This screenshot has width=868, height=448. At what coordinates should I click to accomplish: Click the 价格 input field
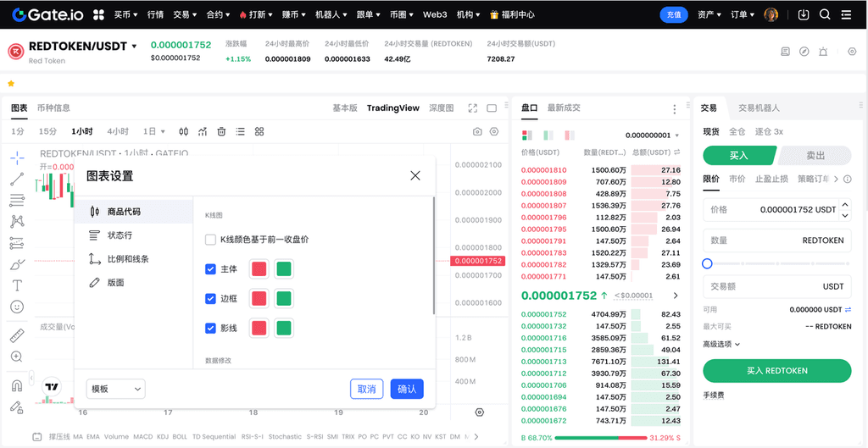(776, 209)
